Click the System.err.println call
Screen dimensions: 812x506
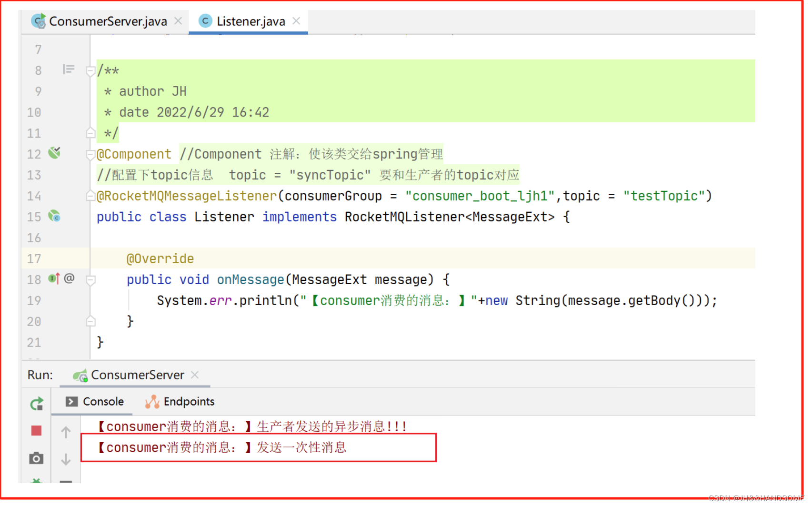pyautogui.click(x=224, y=301)
